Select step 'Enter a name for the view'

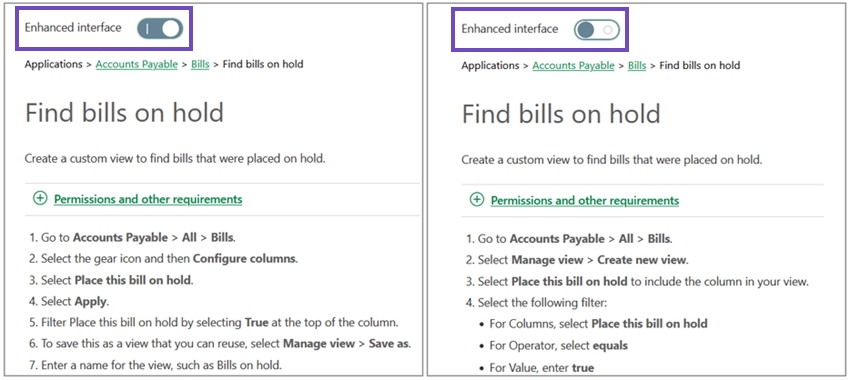162,365
